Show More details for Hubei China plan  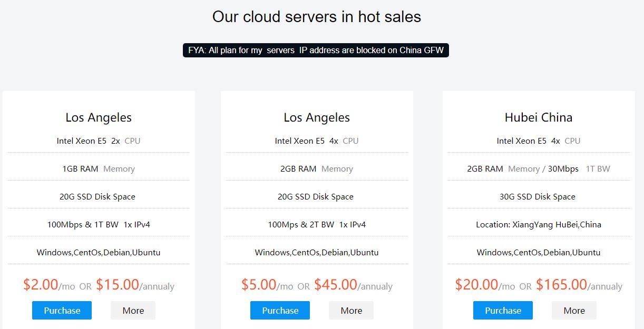tap(574, 311)
